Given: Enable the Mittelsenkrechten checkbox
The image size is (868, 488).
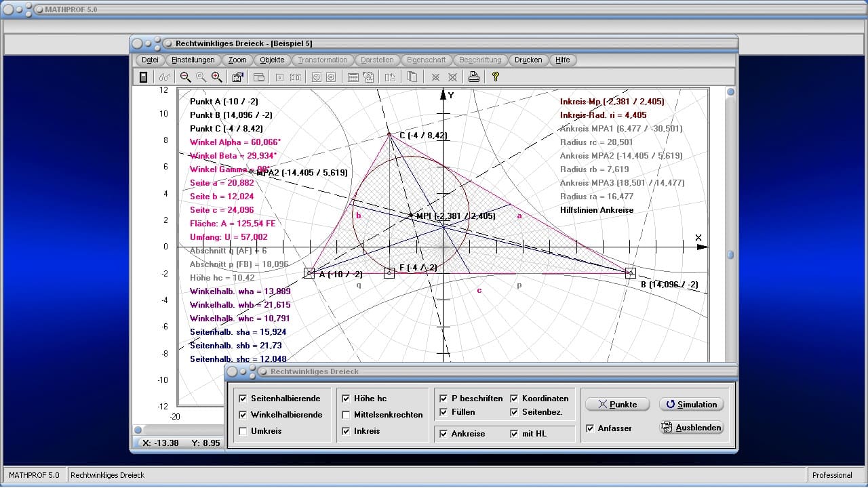Looking at the screenshot, I should 347,415.
